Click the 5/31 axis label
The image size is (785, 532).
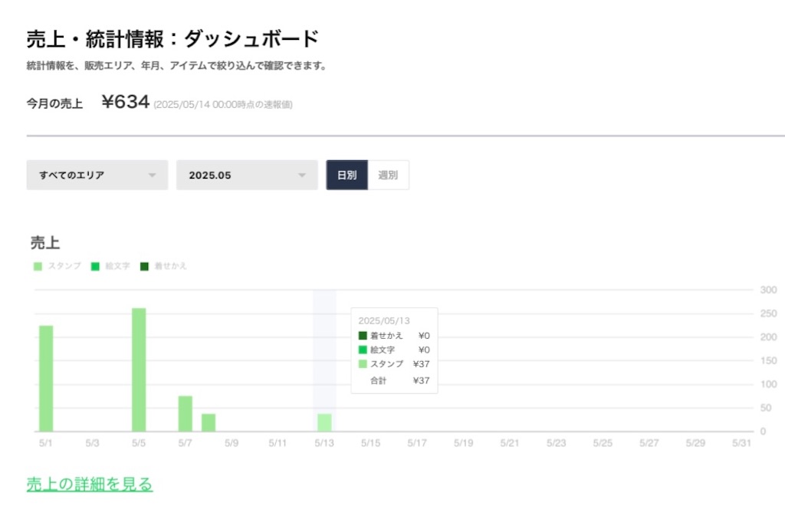(x=741, y=443)
